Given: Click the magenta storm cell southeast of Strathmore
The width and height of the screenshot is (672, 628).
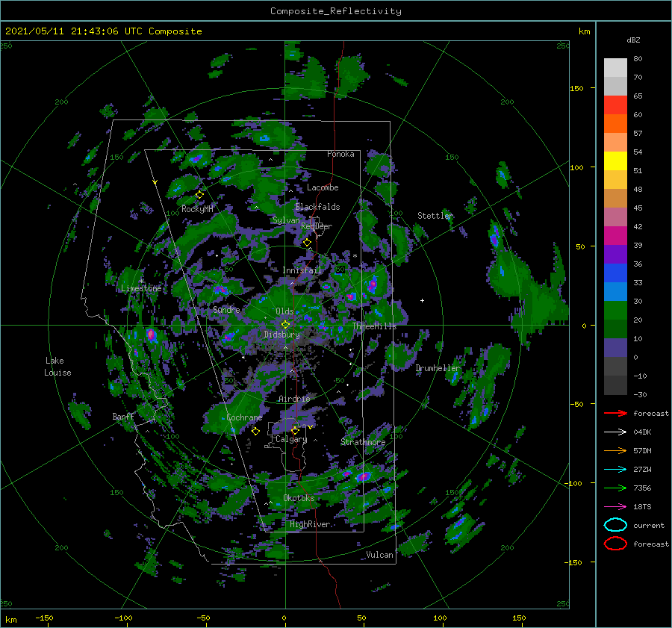Looking at the screenshot, I should click(364, 476).
